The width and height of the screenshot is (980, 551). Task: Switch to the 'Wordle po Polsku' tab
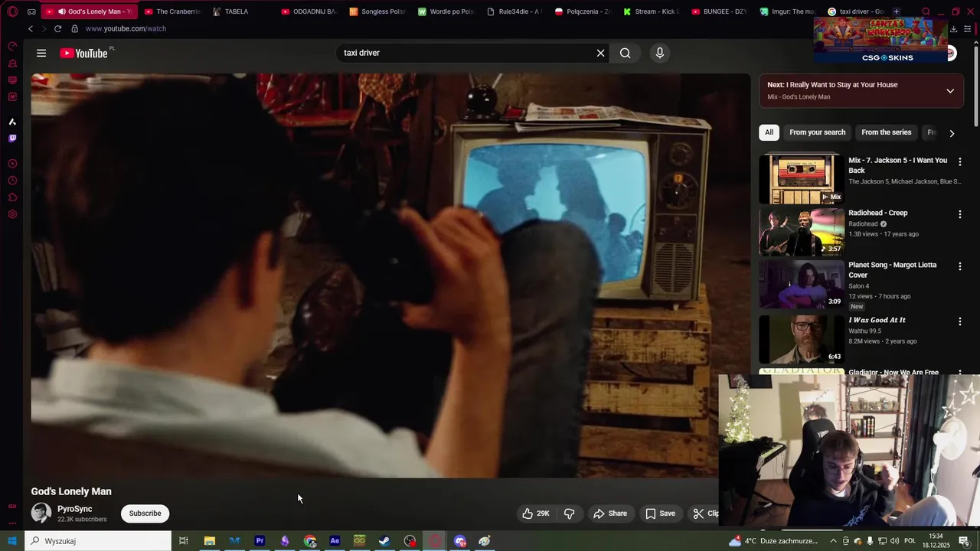coord(446,11)
